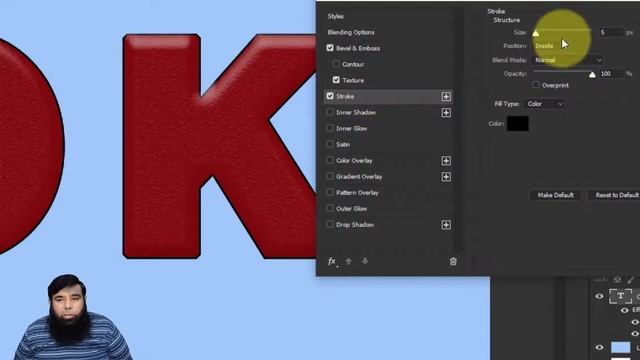The width and height of the screenshot is (640, 360).
Task: Enable the Pattern Overlay checkbox
Action: pos(330,192)
